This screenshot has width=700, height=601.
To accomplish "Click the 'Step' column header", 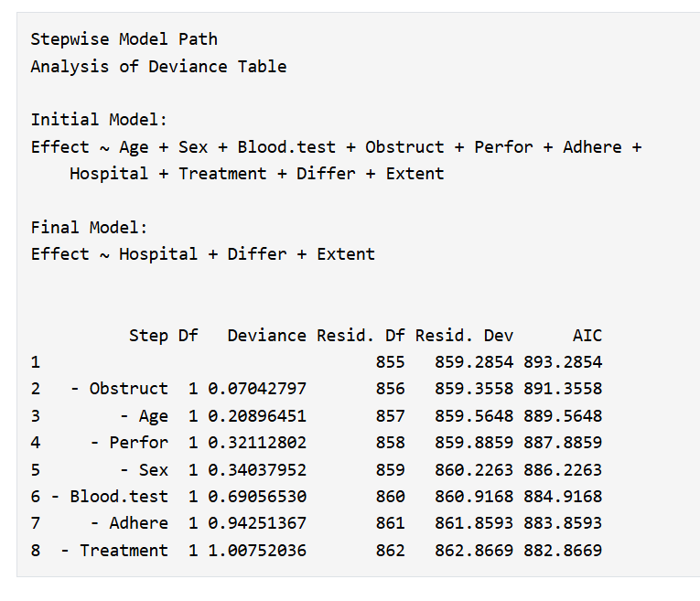I will 148,336.
